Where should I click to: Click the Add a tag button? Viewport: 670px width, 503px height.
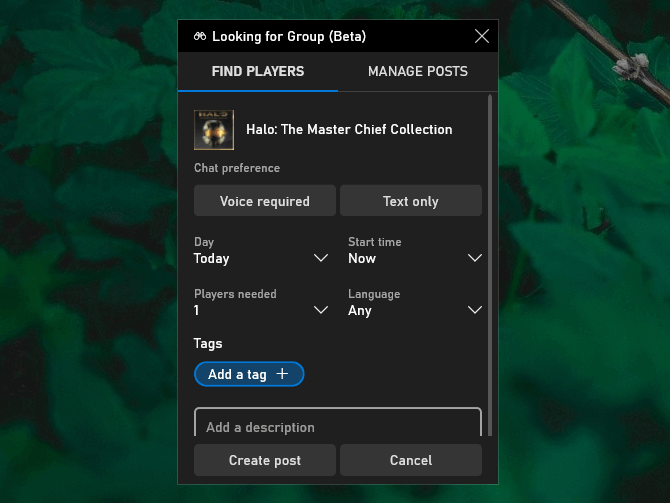click(x=249, y=374)
